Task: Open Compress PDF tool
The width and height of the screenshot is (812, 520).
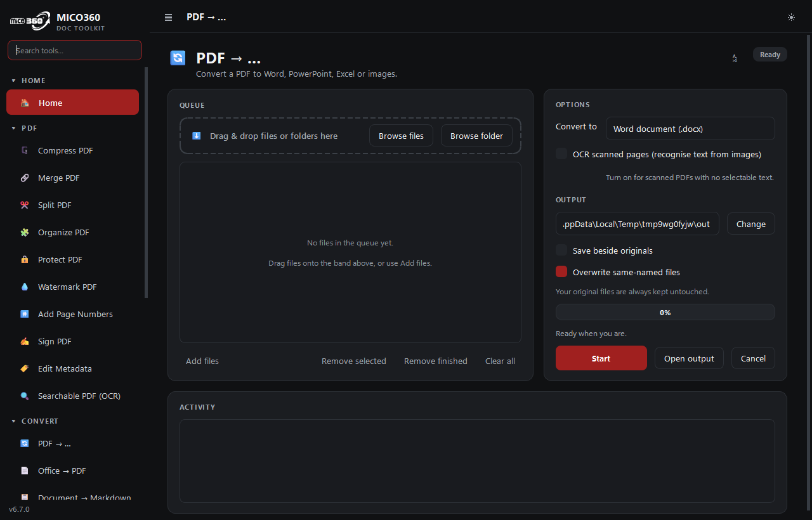Action: click(72, 150)
